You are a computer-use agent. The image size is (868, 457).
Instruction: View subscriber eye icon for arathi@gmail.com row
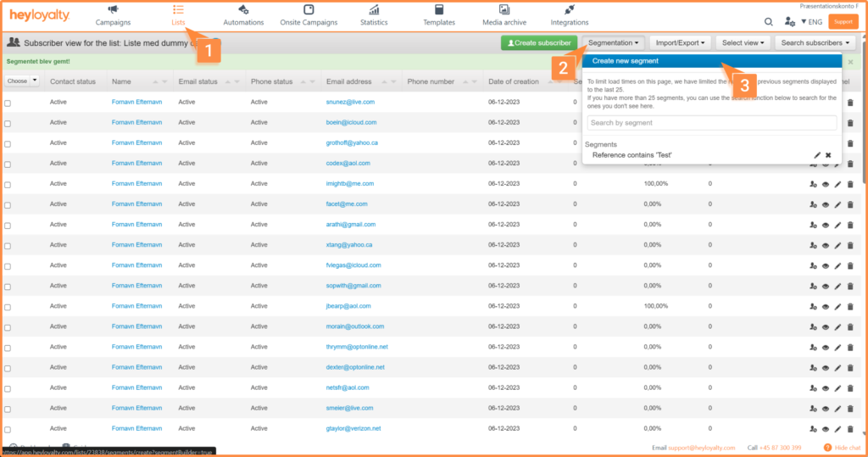(826, 225)
